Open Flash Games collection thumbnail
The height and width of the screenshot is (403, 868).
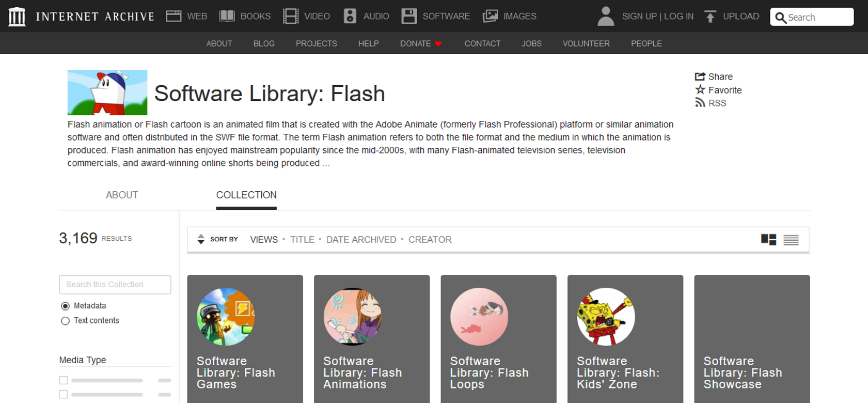point(226,317)
